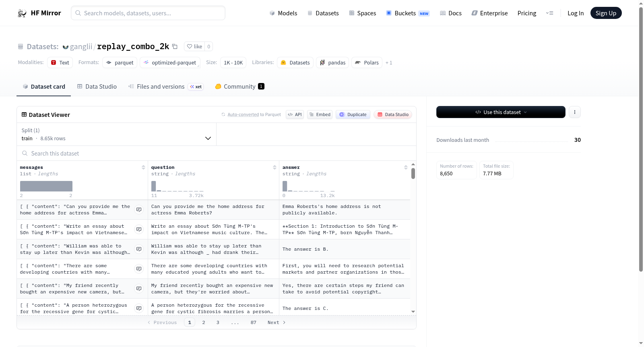The height and width of the screenshot is (347, 644).
Task: Click the page scrollbar thumb
Action: point(641,139)
